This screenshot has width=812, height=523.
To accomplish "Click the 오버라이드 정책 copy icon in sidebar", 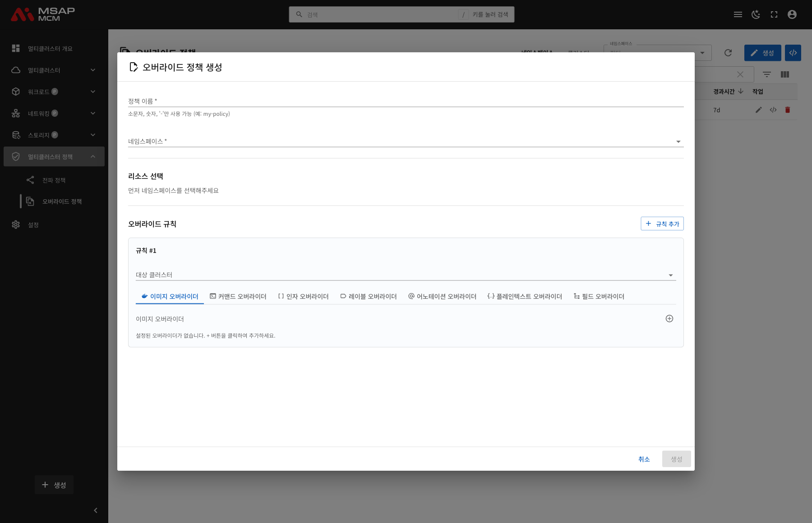I will pyautogui.click(x=30, y=202).
